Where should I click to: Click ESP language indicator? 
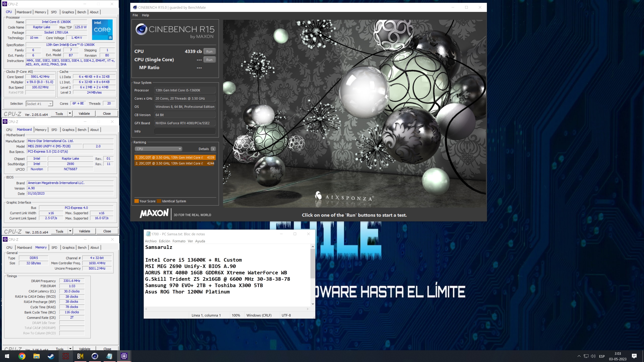[x=602, y=356]
